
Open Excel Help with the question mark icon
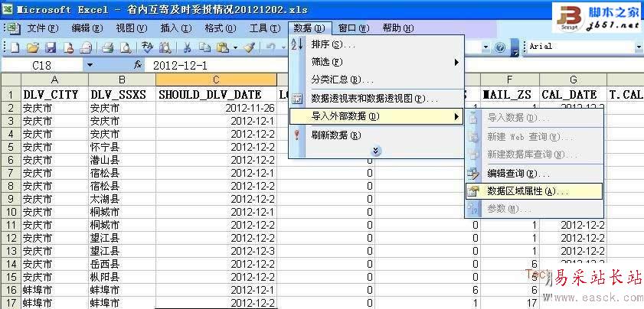[x=500, y=47]
